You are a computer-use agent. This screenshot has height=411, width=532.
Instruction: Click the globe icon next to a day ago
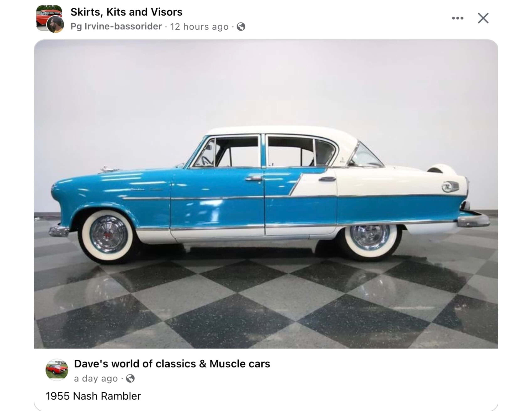130,378
